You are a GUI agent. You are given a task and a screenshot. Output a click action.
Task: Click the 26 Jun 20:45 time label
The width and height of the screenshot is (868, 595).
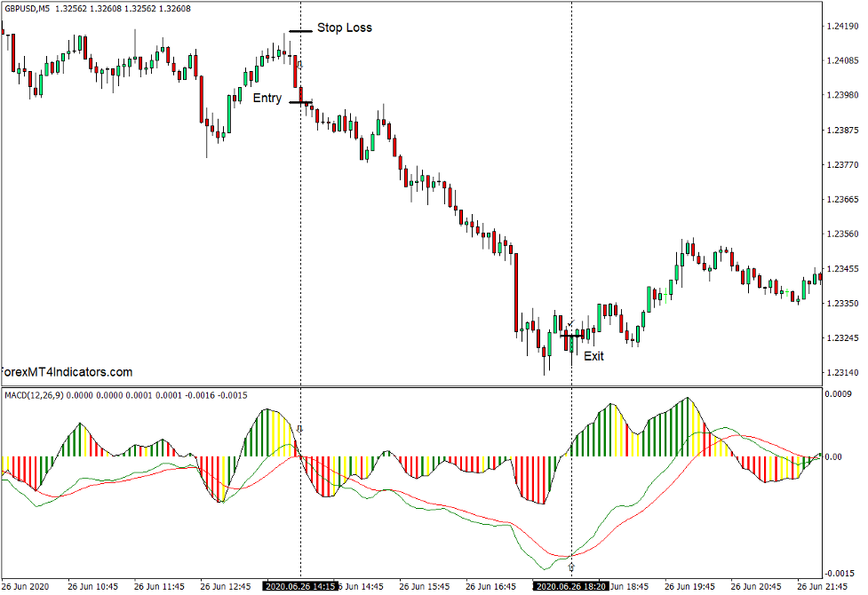(756, 586)
